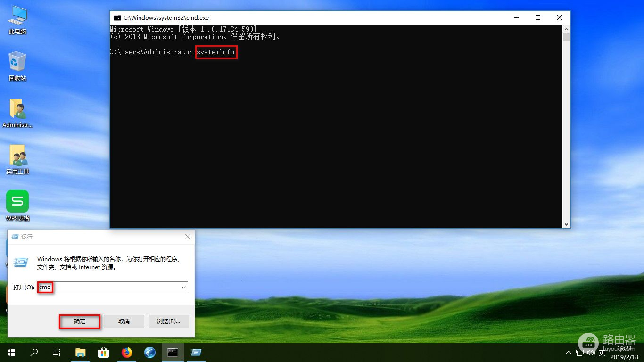Cancel the Run dialog with 取消
Screen dimensions: 644x362
click(x=124, y=321)
